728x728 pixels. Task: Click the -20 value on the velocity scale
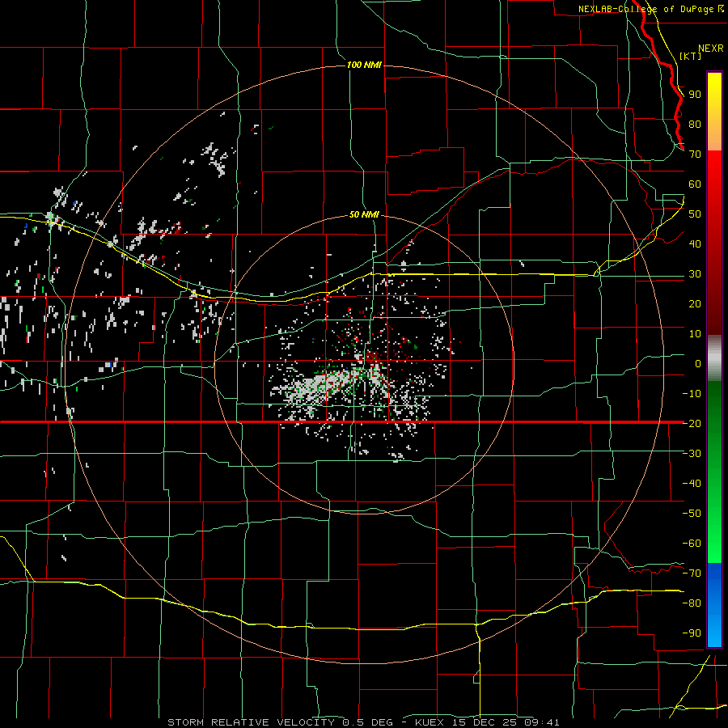point(692,423)
